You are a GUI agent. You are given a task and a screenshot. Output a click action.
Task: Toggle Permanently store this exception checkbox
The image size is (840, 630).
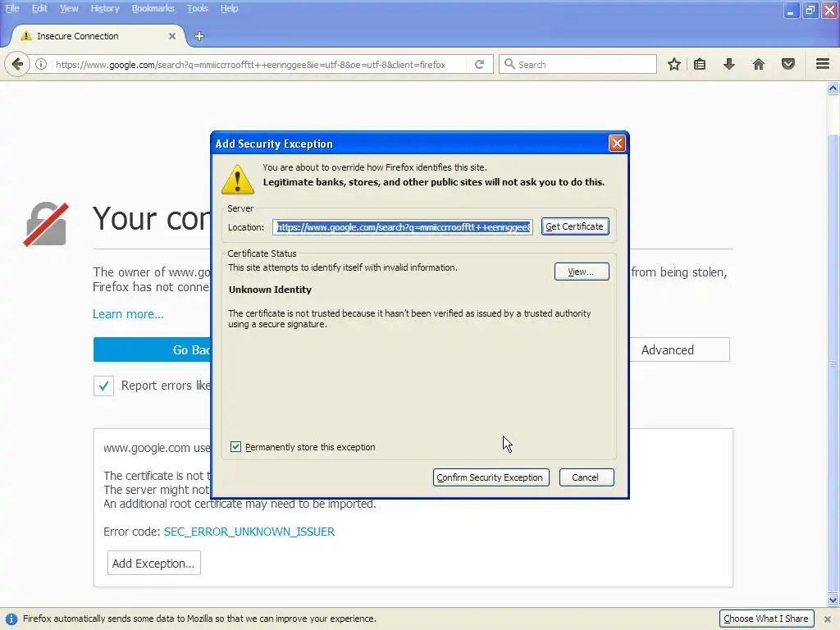pyautogui.click(x=235, y=447)
